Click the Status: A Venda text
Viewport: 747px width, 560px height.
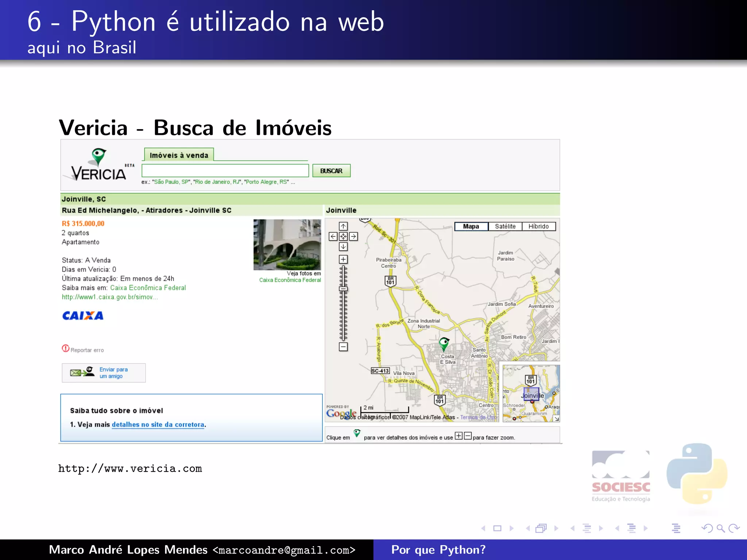pos(86,260)
